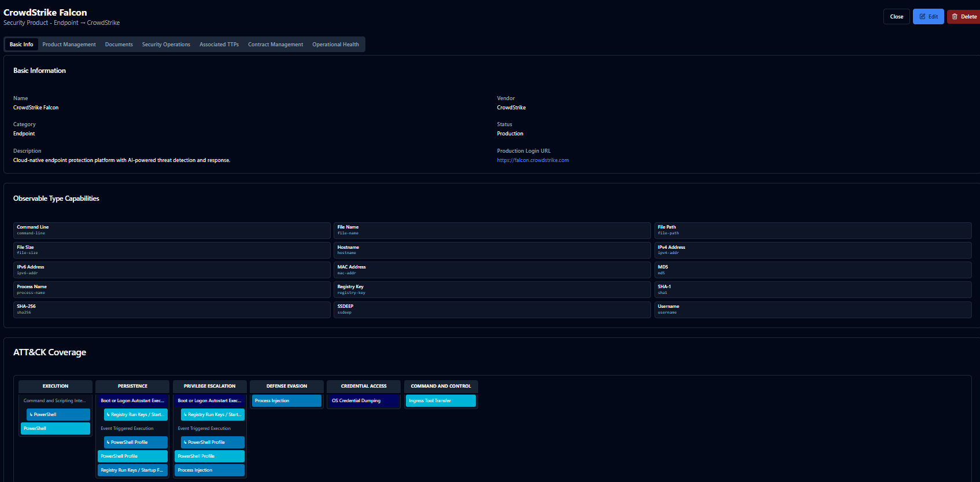The width and height of the screenshot is (980, 482).
Task: Select the Ingress Tool Transfer technique
Action: 441,400
